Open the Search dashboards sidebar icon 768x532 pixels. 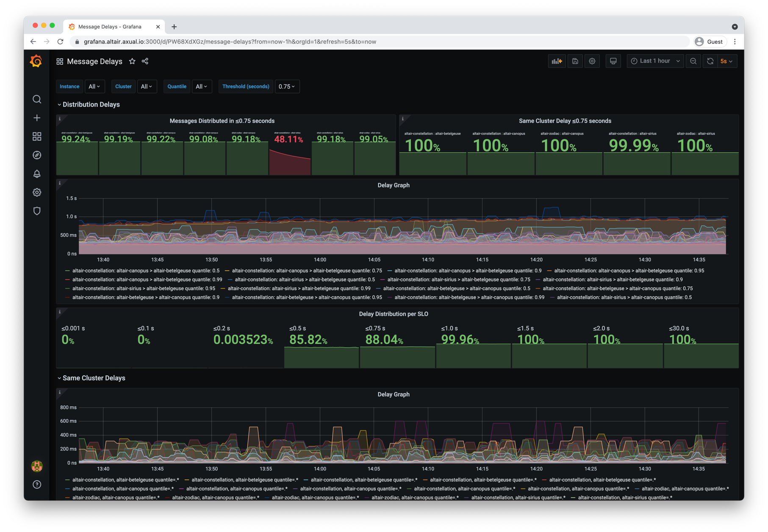click(37, 99)
